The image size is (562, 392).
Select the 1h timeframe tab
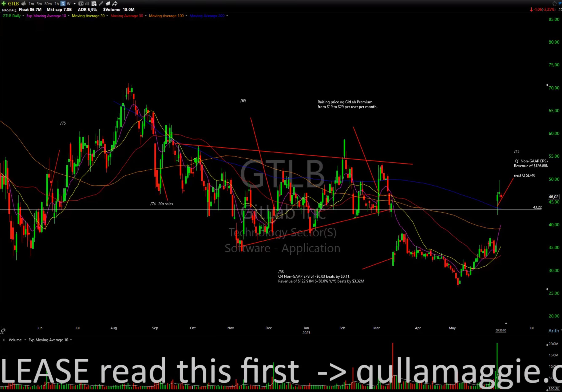point(56,3)
